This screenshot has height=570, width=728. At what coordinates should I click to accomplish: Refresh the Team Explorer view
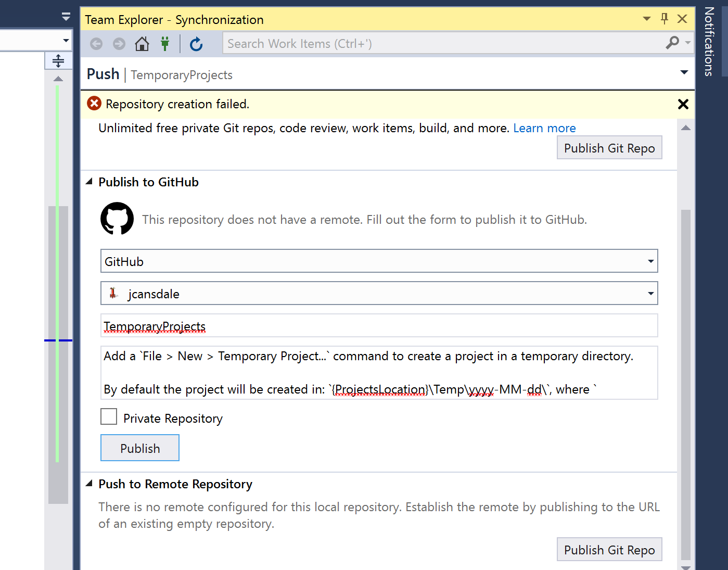pos(196,44)
